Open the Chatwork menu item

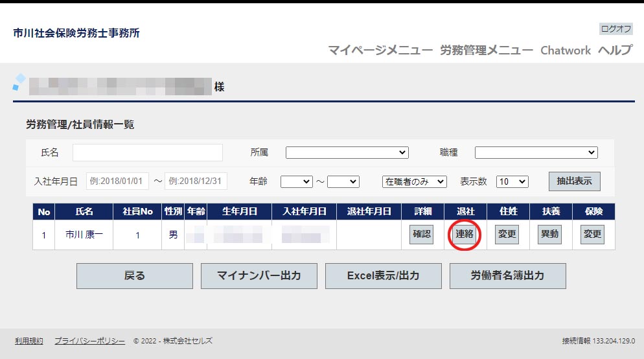click(x=566, y=50)
